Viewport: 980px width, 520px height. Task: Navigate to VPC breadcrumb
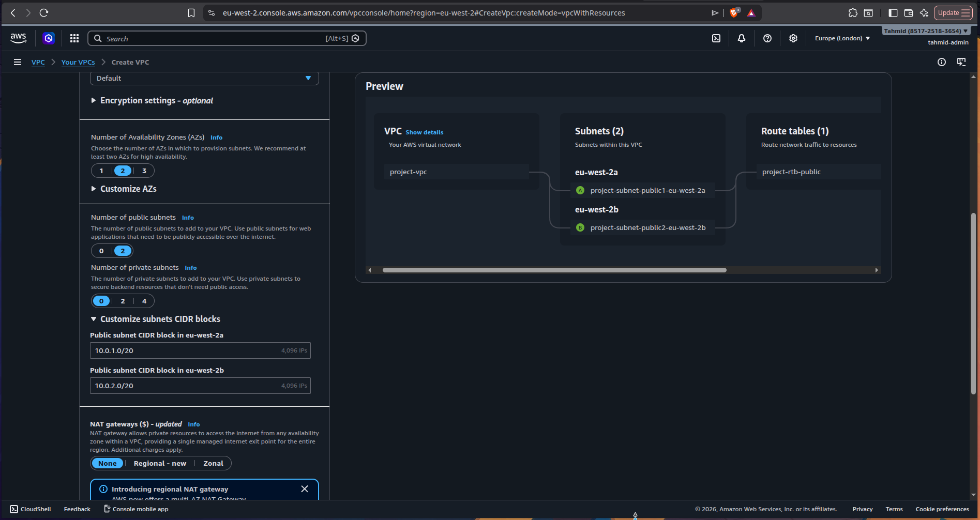(38, 62)
